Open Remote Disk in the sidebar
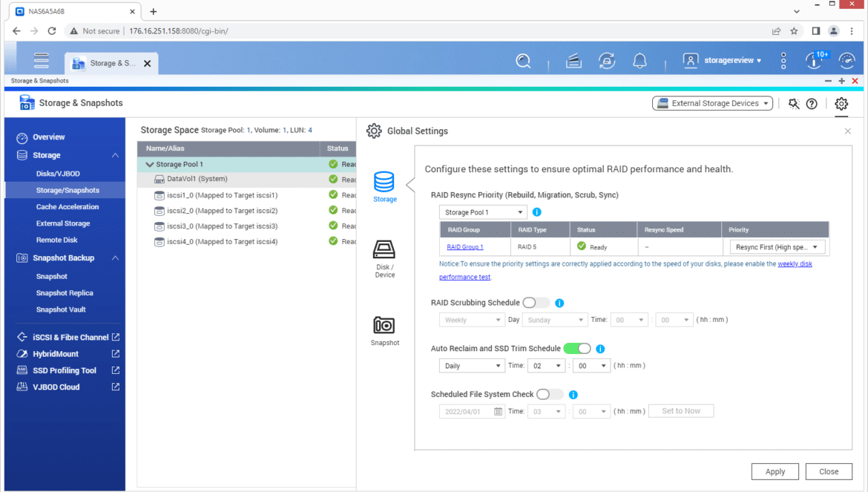Viewport: 868px width, 492px height. tap(56, 240)
